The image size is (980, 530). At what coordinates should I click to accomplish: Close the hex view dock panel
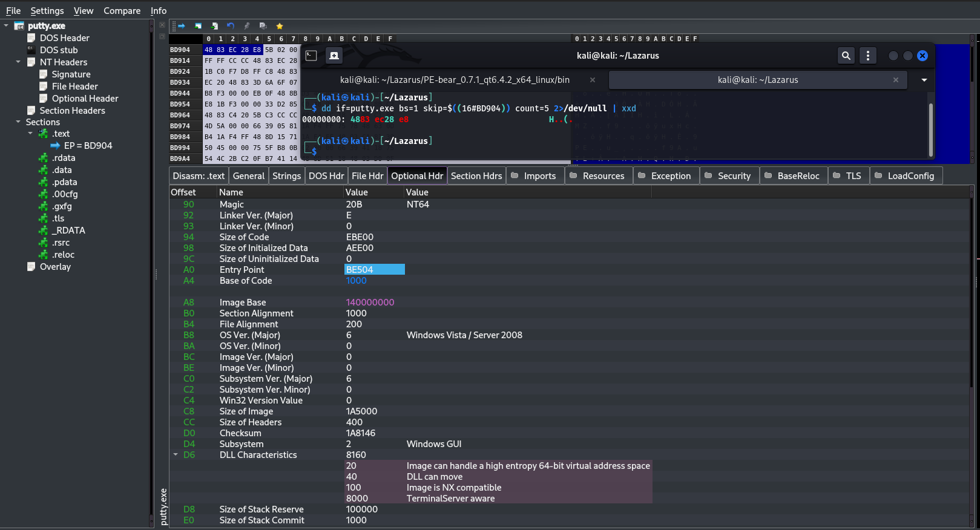[162, 25]
